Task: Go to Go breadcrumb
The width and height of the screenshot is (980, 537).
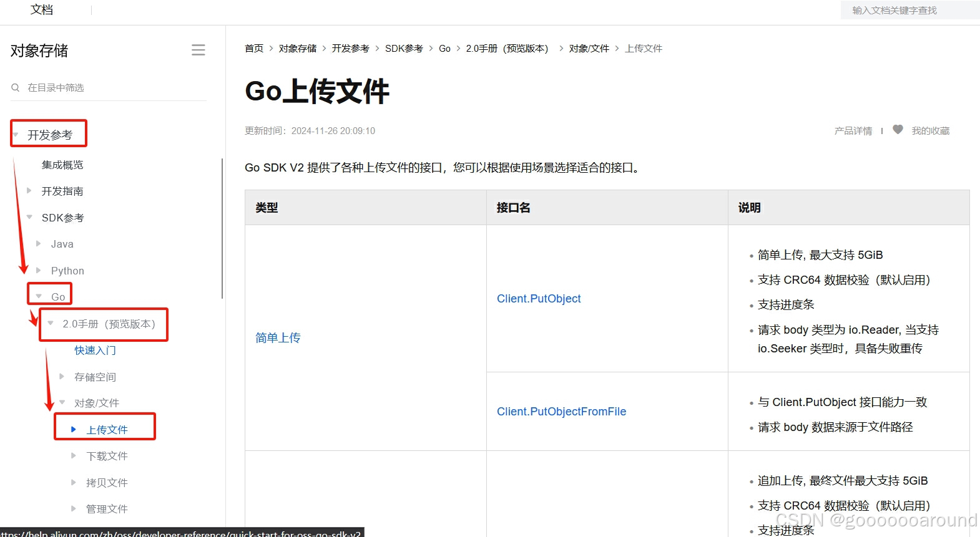Action: point(444,48)
